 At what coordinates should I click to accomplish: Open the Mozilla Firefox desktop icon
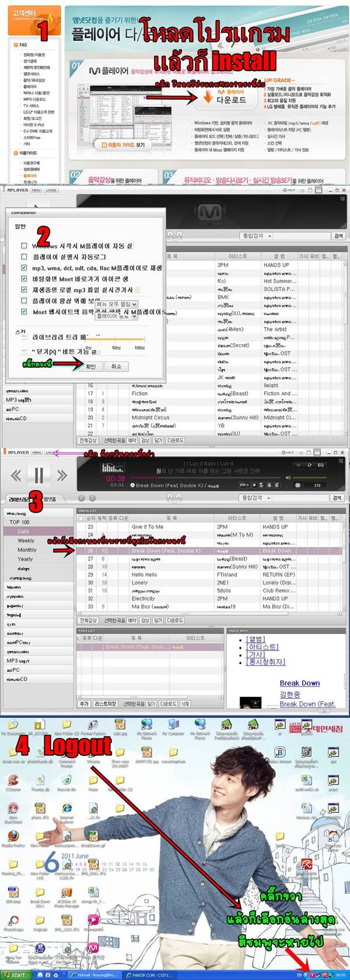tap(13, 838)
